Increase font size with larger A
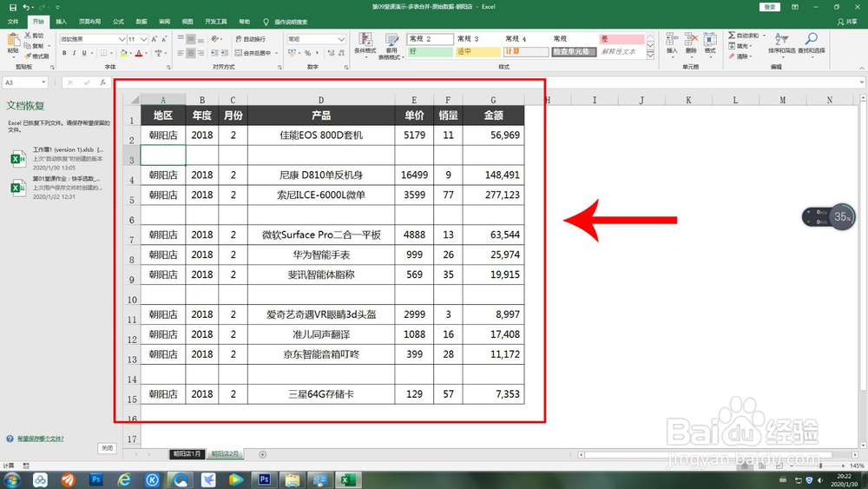This screenshot has width=868, height=489. [155, 39]
